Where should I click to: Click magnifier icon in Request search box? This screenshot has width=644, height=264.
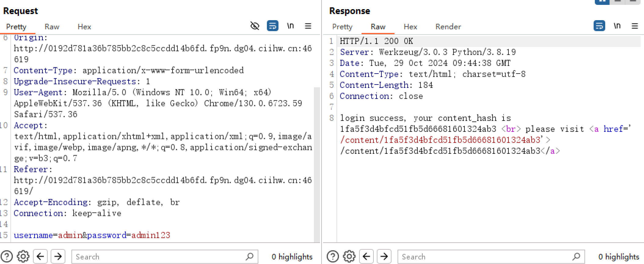[x=249, y=257]
